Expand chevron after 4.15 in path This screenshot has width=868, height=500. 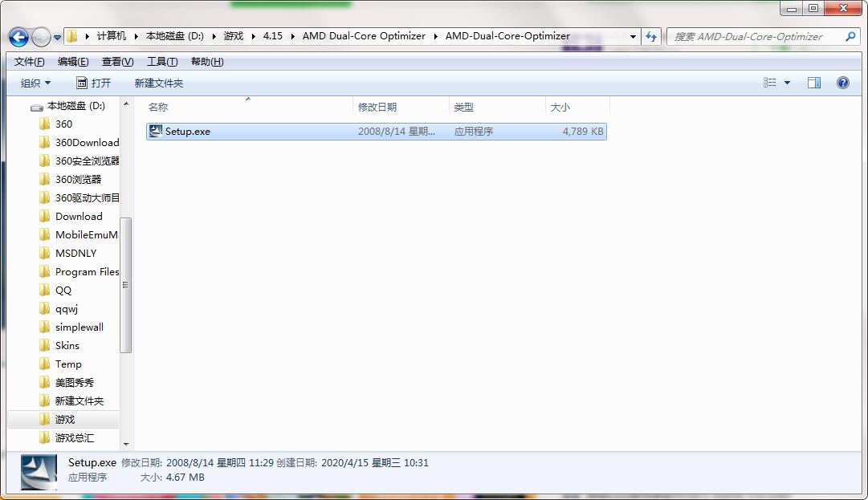[292, 36]
